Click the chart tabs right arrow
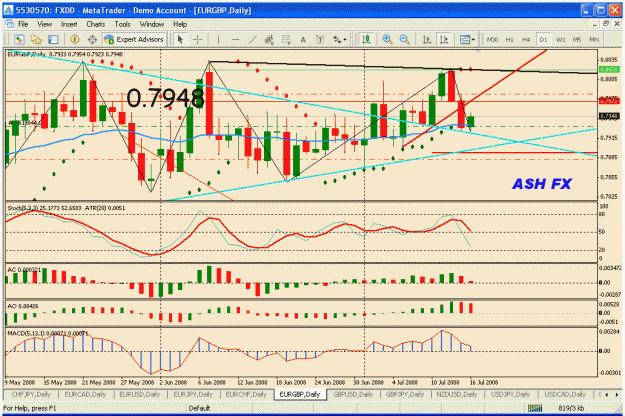 pyautogui.click(x=616, y=394)
